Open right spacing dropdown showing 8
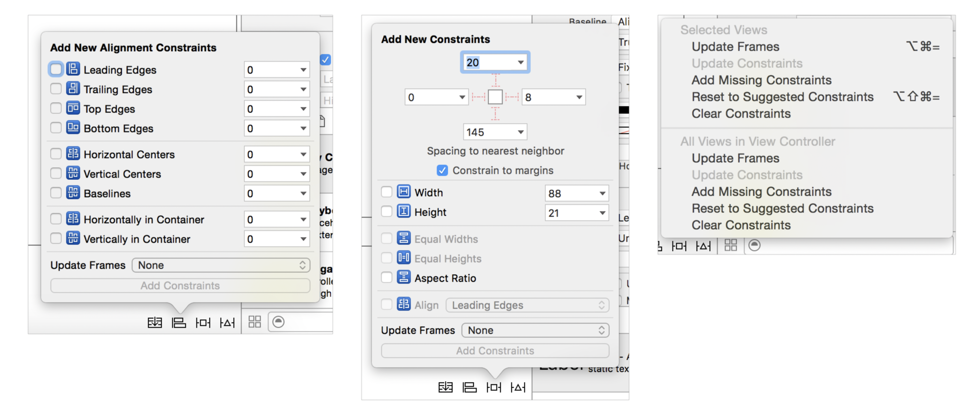Image resolution: width=980 pixels, height=409 pixels. (x=579, y=97)
